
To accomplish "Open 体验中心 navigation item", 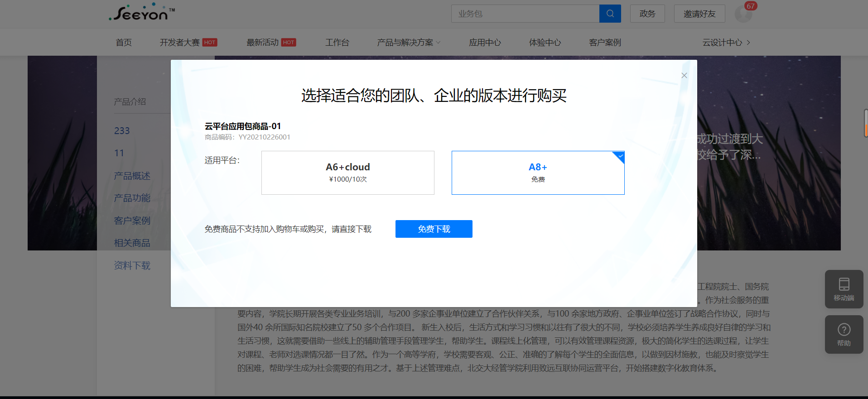I will (x=545, y=42).
